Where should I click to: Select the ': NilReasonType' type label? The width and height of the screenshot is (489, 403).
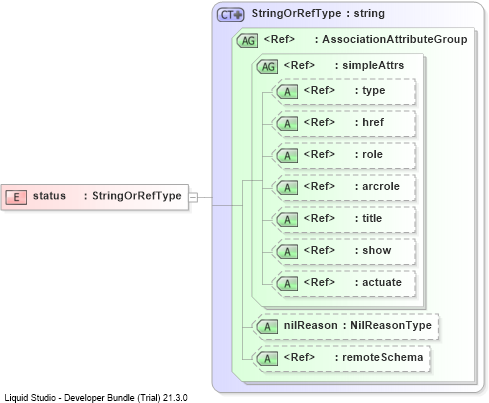(x=387, y=325)
